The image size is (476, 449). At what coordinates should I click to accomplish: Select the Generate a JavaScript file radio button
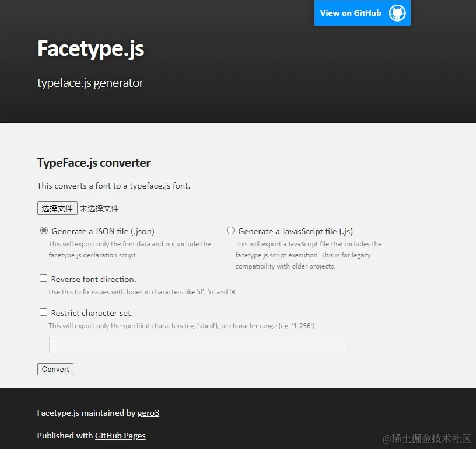click(x=230, y=231)
